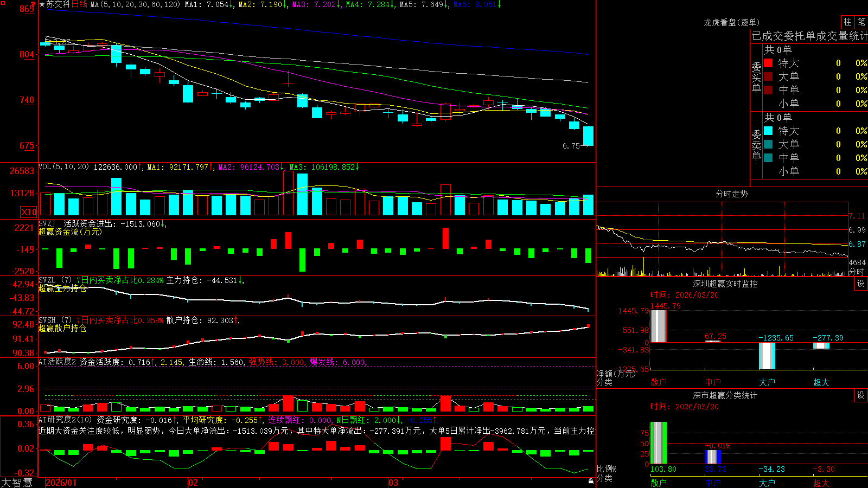
Task: Click 活跃资金进出: -1513.060 value
Action: (x=115, y=223)
